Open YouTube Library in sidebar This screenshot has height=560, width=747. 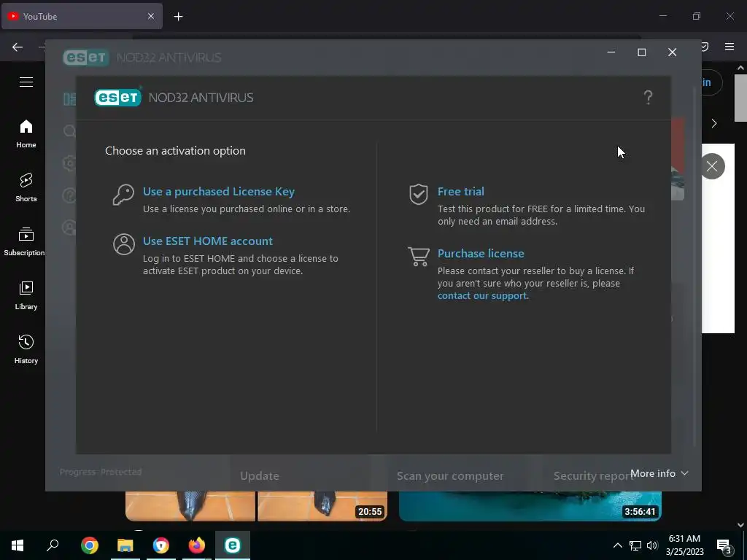[x=26, y=296]
